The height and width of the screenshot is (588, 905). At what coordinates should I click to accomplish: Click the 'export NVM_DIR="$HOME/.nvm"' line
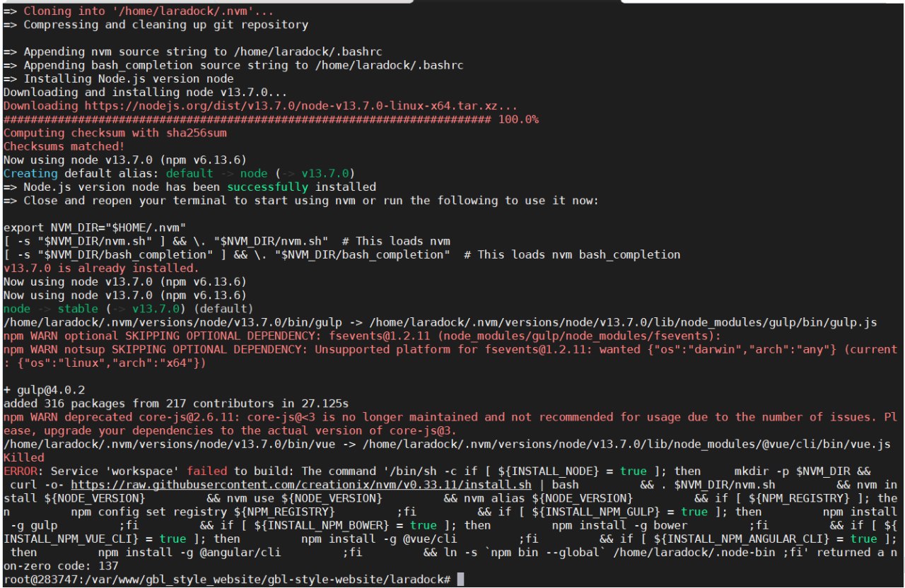95,228
